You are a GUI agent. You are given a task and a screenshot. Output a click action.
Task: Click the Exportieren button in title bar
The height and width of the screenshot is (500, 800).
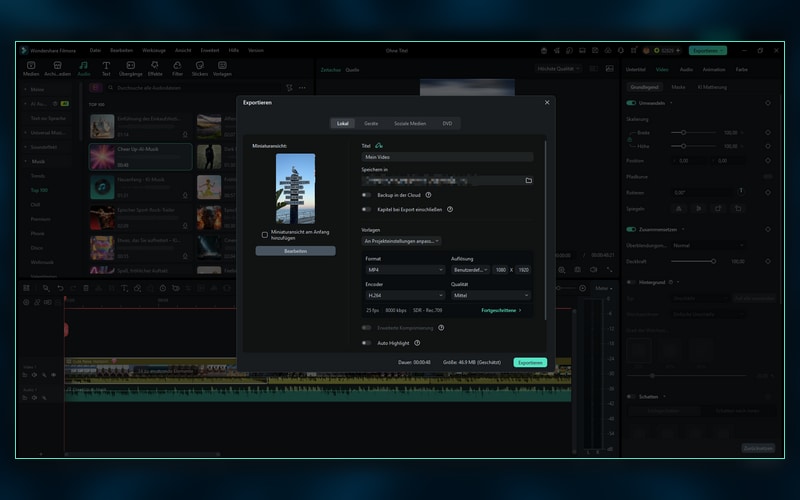click(x=708, y=51)
